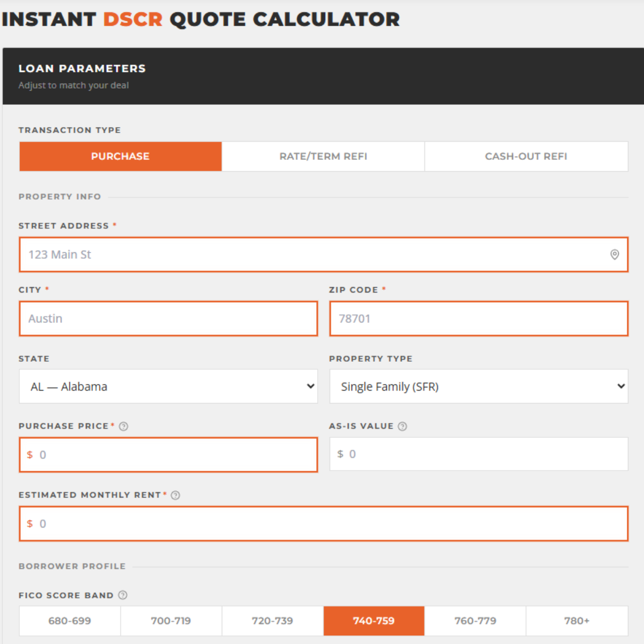This screenshot has width=644, height=644.
Task: Select the 720-739 FICO score band
Action: (273, 621)
